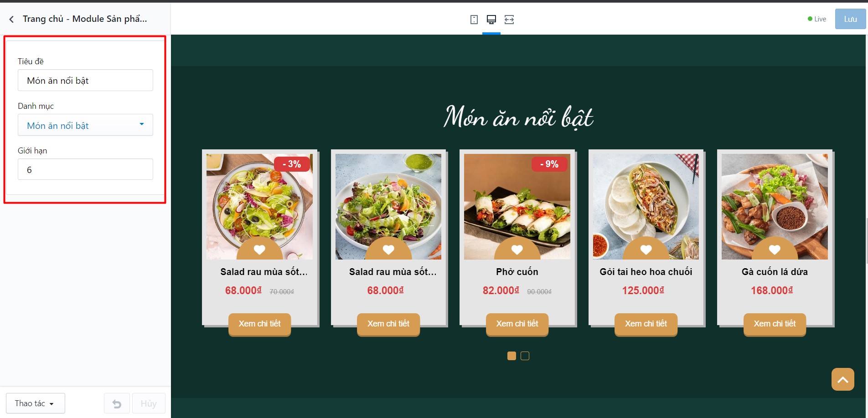
Task: Click the scroll-to-top arrow button
Action: (842, 379)
